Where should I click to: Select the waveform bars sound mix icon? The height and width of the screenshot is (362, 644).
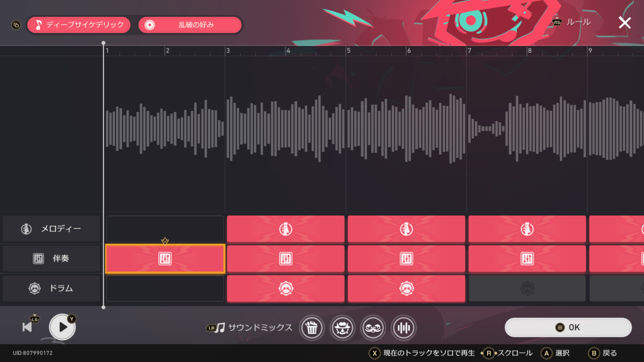404,328
